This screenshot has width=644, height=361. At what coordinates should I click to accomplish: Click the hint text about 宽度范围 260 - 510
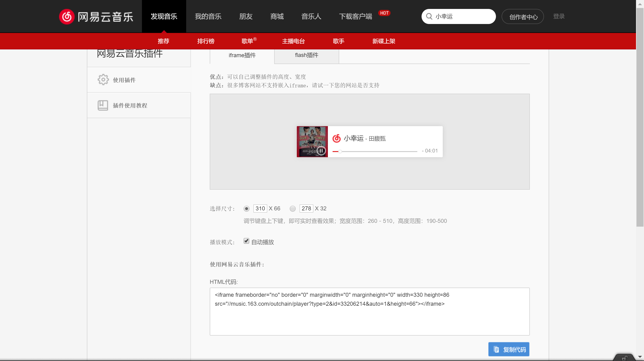pyautogui.click(x=345, y=221)
